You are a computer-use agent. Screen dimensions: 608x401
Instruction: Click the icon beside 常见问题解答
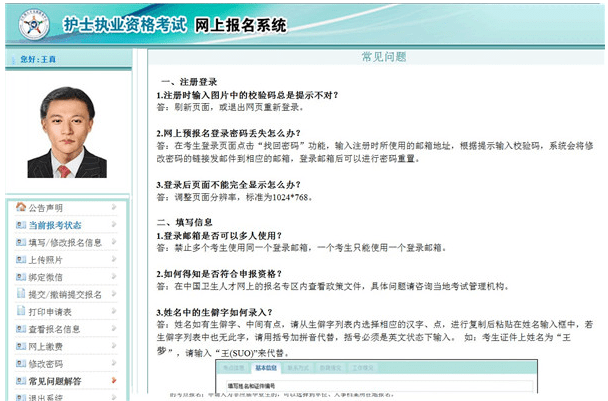point(21,381)
